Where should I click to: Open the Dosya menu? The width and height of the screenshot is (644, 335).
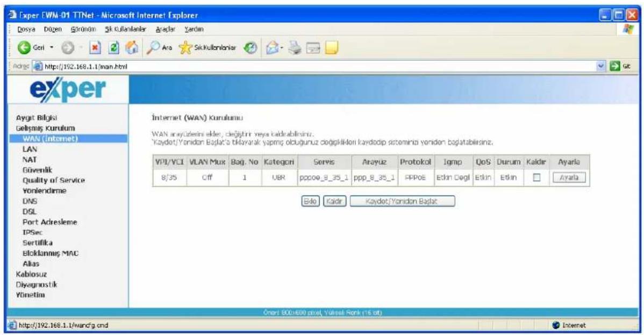click(26, 30)
